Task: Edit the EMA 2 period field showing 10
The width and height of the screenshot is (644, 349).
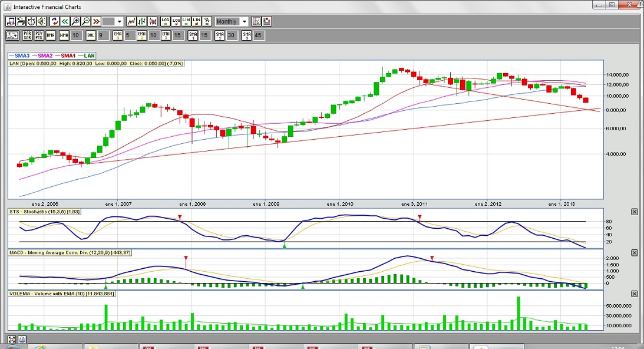Action: point(154,35)
